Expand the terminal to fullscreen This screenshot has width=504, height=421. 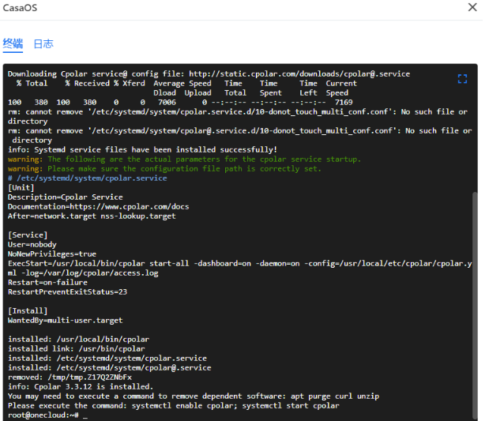[463, 78]
